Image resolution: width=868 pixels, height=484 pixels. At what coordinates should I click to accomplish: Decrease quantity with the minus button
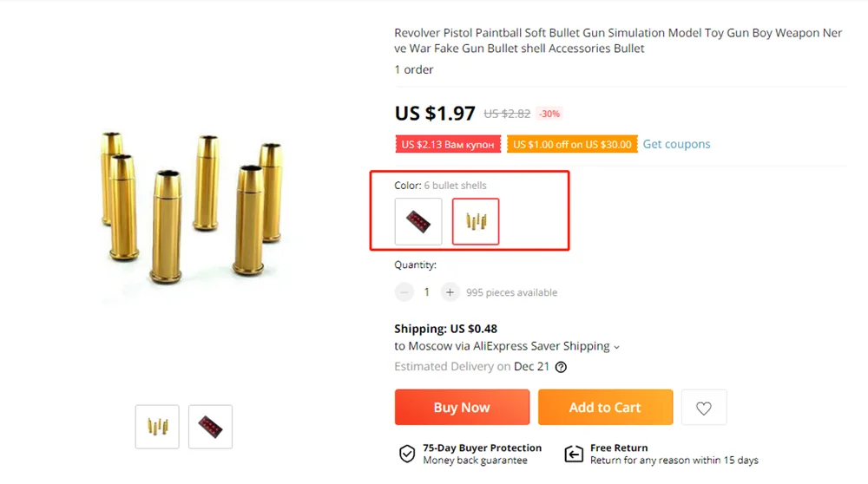tap(404, 292)
